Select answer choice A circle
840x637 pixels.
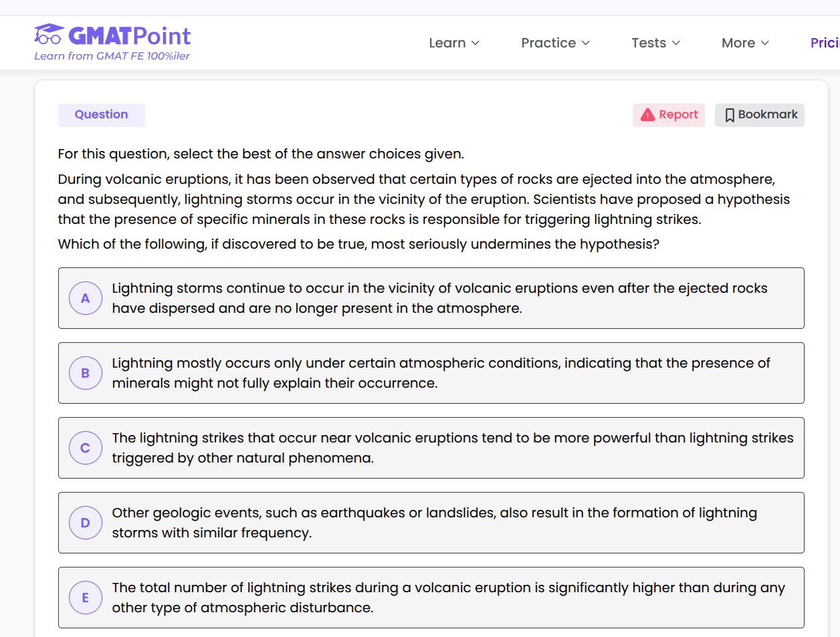click(x=86, y=298)
